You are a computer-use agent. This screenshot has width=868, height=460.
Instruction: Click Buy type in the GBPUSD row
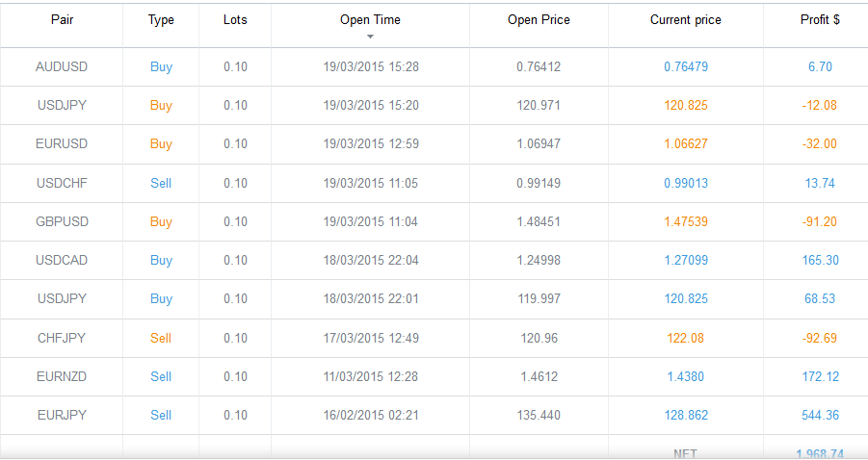(161, 221)
